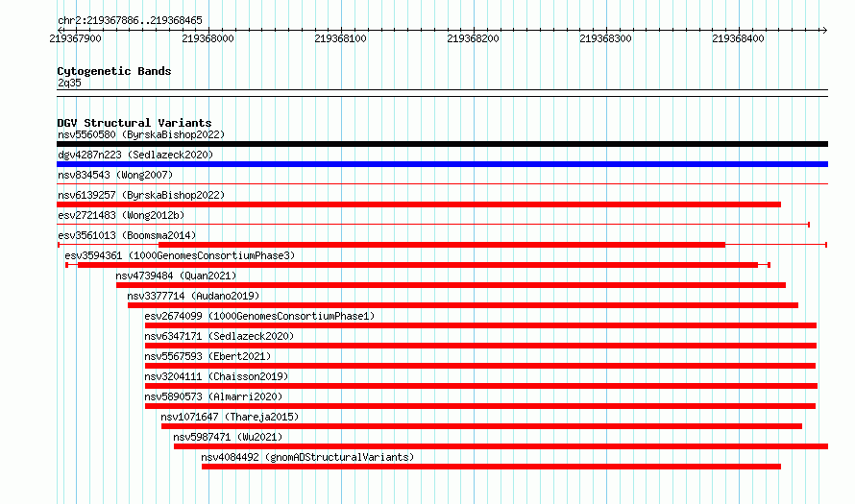855x504 pixels.
Task: Select the red nsv4739484 variant bar
Action: tap(451, 285)
